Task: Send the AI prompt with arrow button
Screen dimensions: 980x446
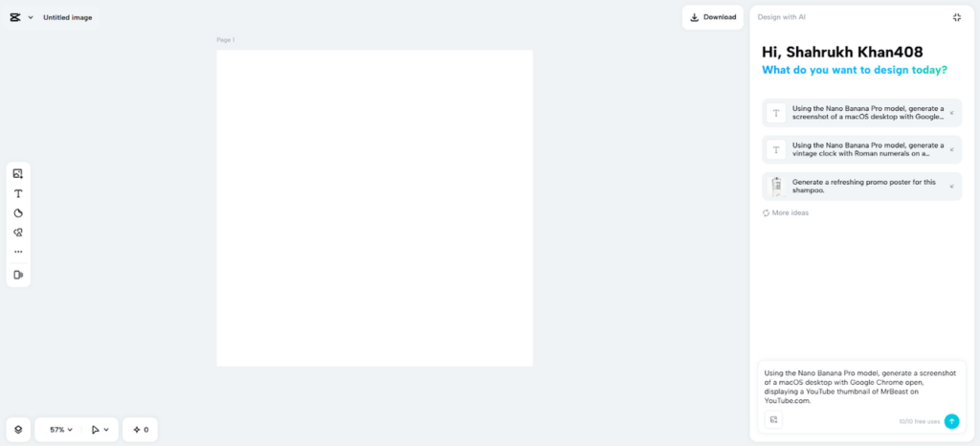Action: pyautogui.click(x=951, y=421)
